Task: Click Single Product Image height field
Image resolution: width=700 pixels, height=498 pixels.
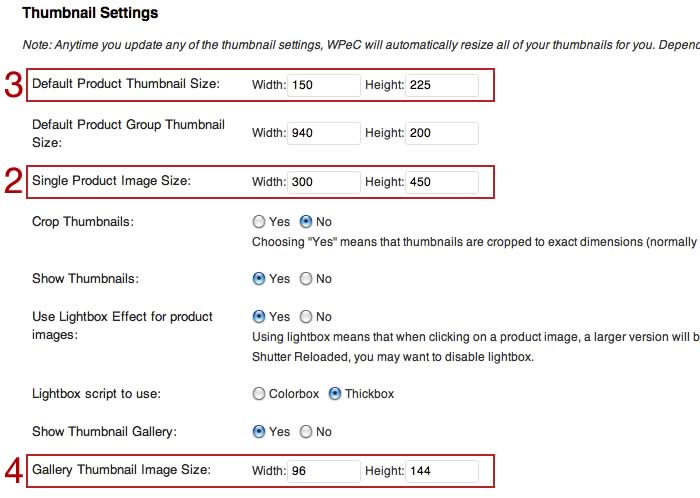Action: click(441, 182)
